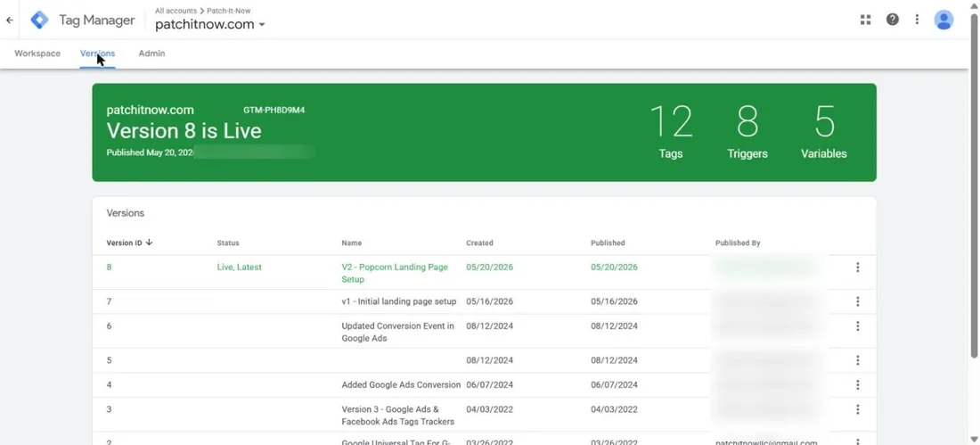This screenshot has width=980, height=445.
Task: Open Added Google Ads Conversion version
Action: click(x=401, y=385)
